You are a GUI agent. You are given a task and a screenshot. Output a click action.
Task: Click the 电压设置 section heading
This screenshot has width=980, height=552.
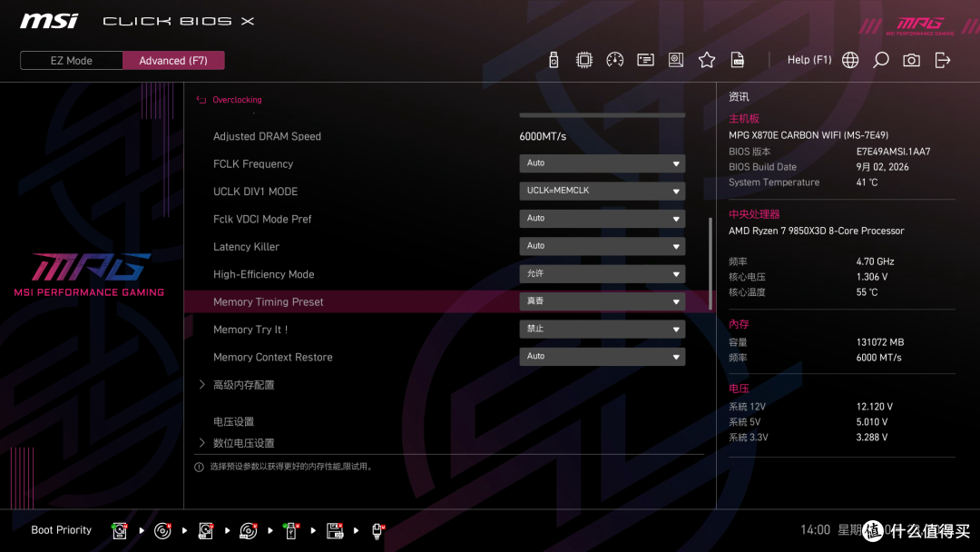coord(233,422)
